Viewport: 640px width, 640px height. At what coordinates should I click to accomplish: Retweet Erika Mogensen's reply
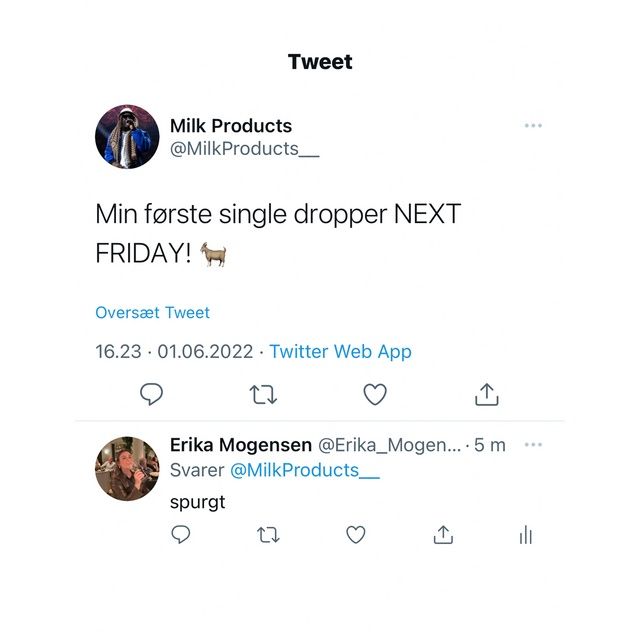268,535
